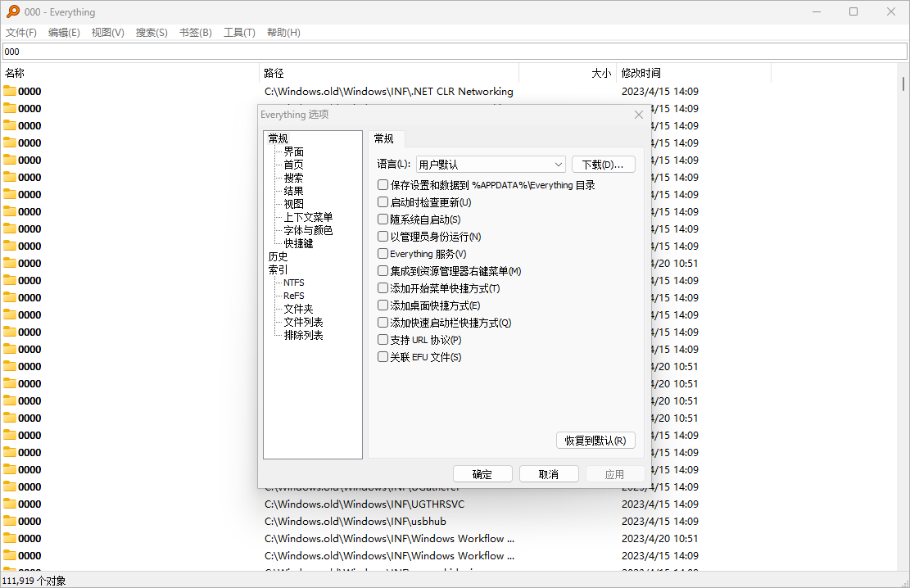Open the 语言 dropdown list
910x588 pixels.
tap(491, 165)
